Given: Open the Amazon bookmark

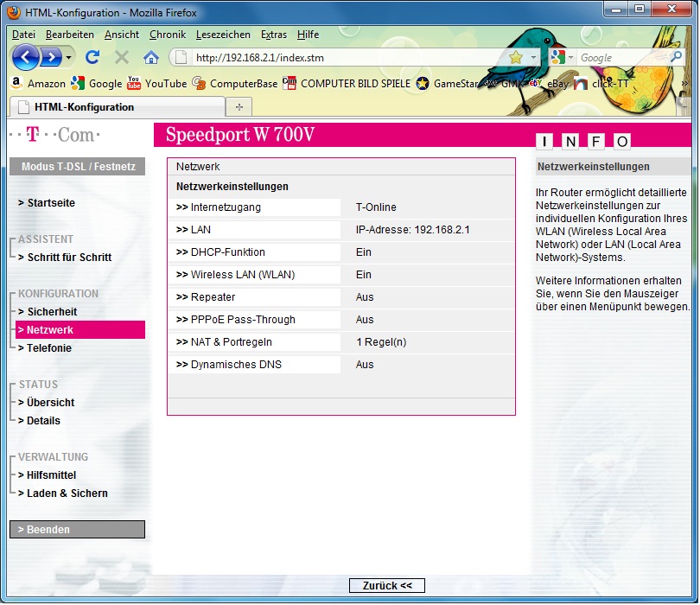Looking at the screenshot, I should coord(38,84).
